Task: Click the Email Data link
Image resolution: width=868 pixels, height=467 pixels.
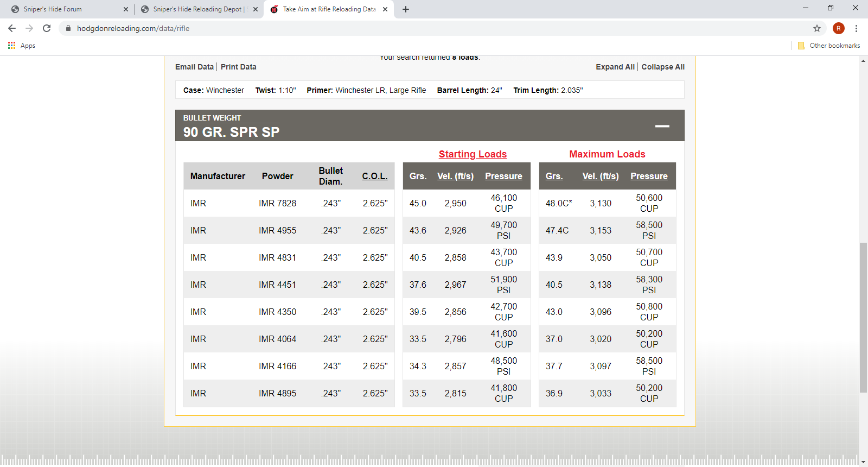Action: pyautogui.click(x=194, y=67)
